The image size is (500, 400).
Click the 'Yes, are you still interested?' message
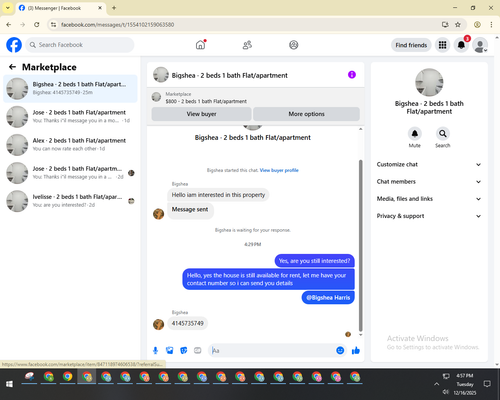point(314,261)
